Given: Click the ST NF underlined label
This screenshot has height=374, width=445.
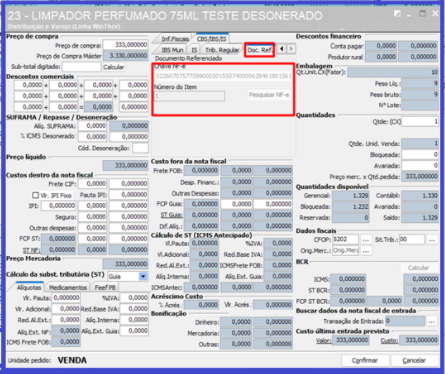Looking at the screenshot, I should point(31,250).
